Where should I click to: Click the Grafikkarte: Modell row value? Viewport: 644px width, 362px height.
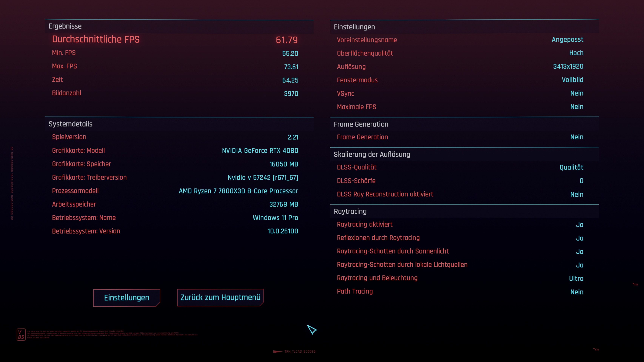click(260, 151)
